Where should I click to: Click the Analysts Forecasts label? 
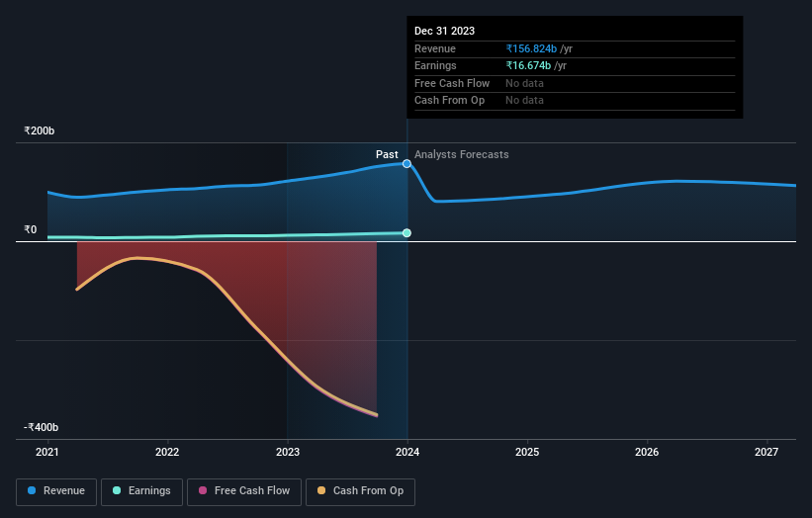[462, 155]
